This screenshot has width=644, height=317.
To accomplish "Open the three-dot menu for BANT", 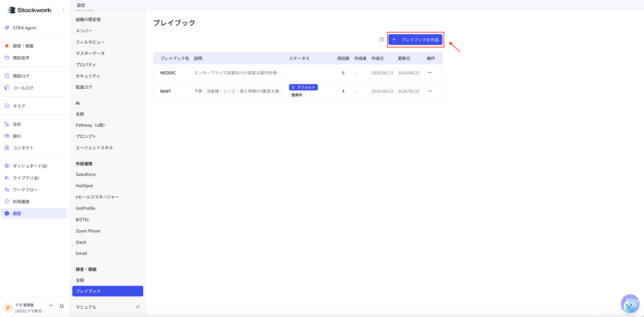I will 430,91.
